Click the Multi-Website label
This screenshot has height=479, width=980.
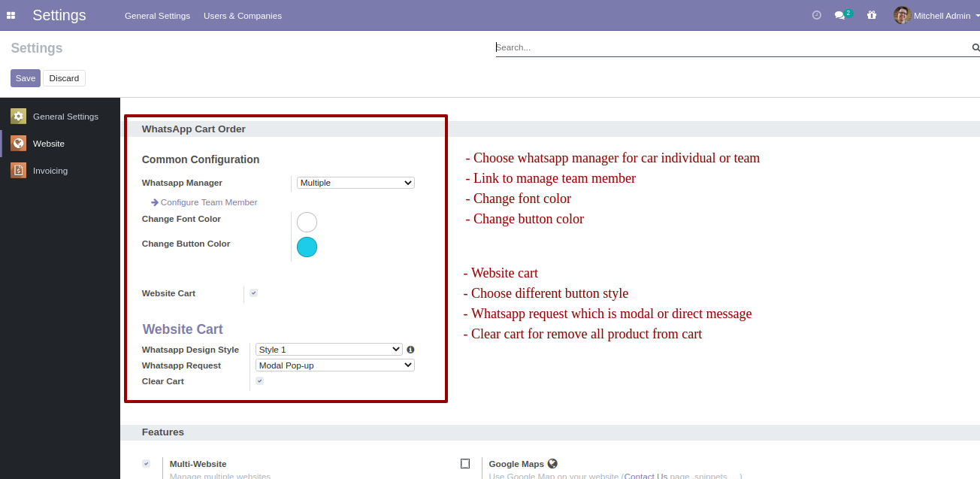pyautogui.click(x=198, y=464)
